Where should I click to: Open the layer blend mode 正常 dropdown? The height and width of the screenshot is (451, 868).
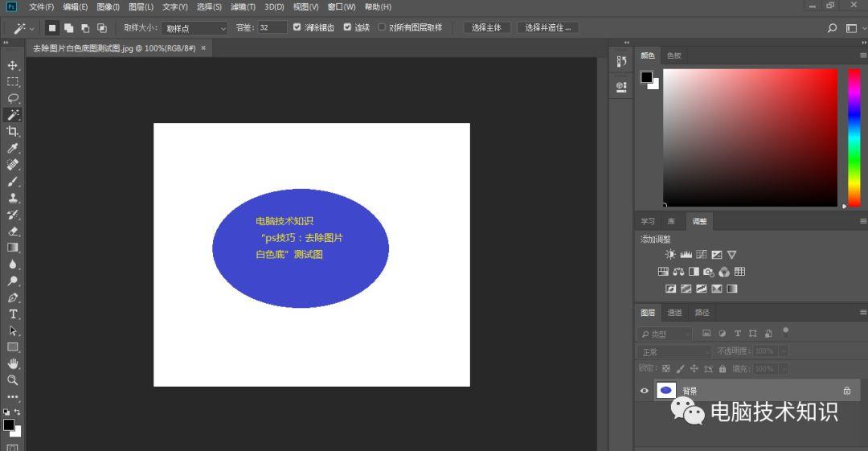[674, 352]
